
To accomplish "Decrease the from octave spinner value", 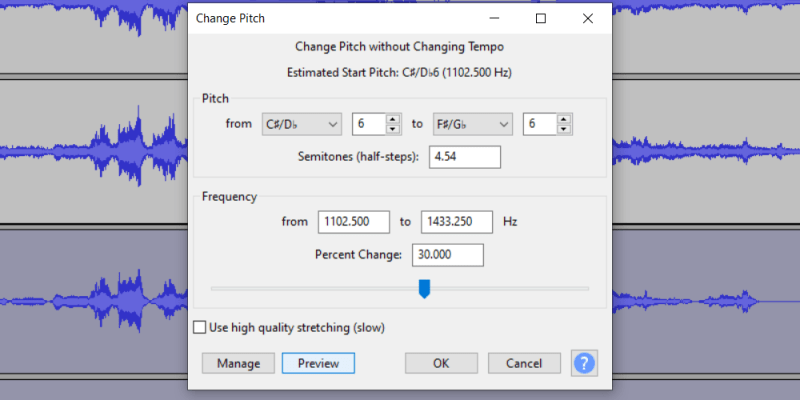I will point(392,129).
